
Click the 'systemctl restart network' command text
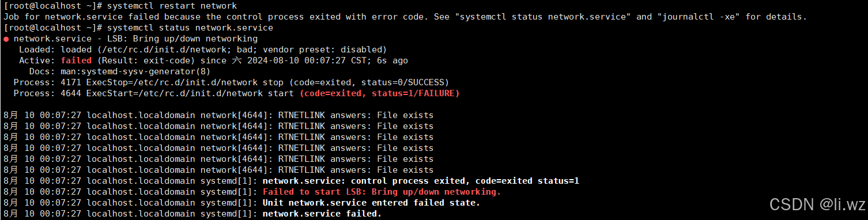pyautogui.click(x=172, y=6)
